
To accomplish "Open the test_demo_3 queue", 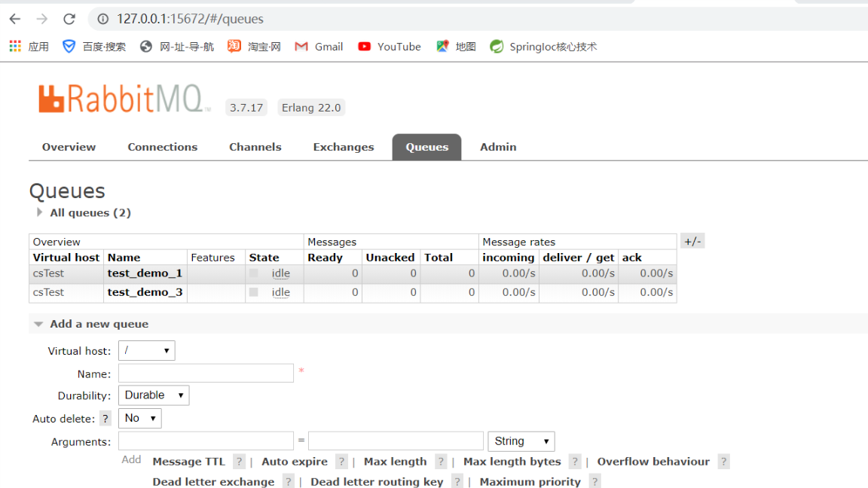I will click(145, 292).
